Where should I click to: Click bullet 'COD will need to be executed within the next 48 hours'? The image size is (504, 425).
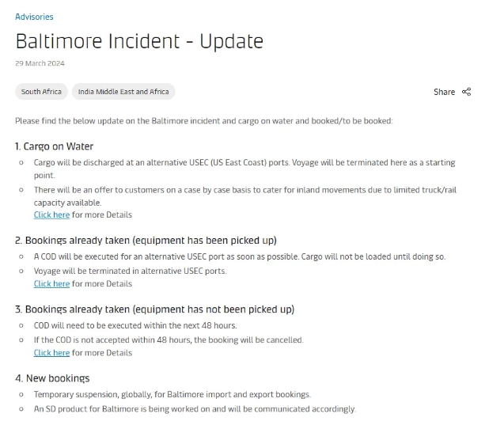tap(135, 325)
